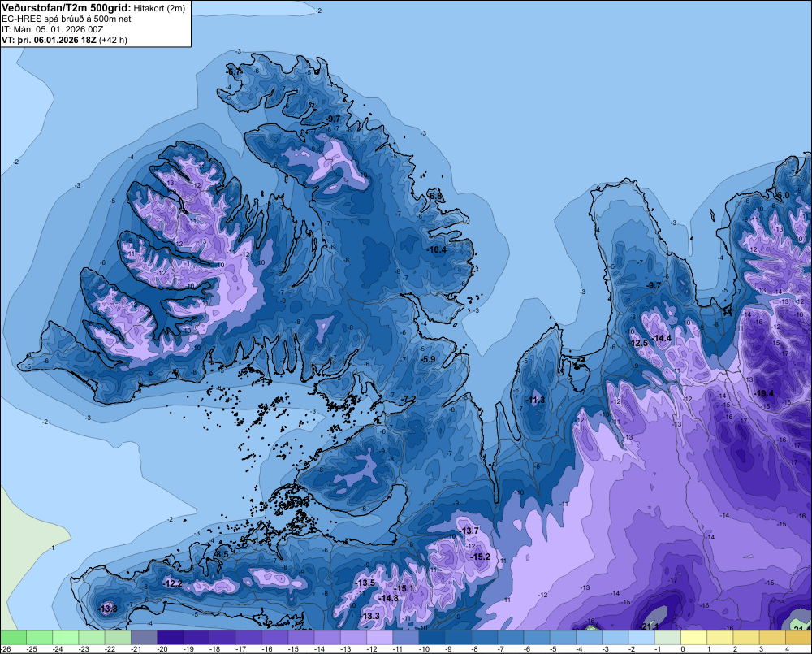Click the '2' number on the legend scale

point(736,649)
